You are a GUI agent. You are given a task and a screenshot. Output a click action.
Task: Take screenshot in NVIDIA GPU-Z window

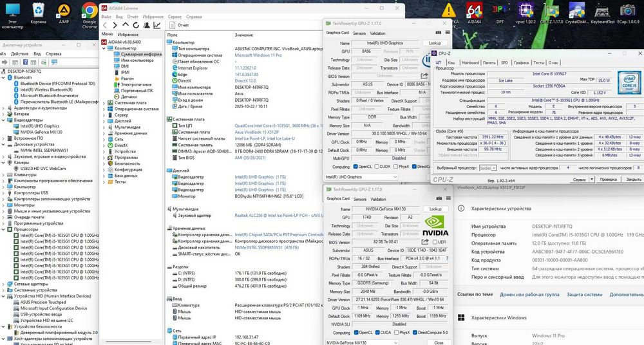(x=439, y=198)
